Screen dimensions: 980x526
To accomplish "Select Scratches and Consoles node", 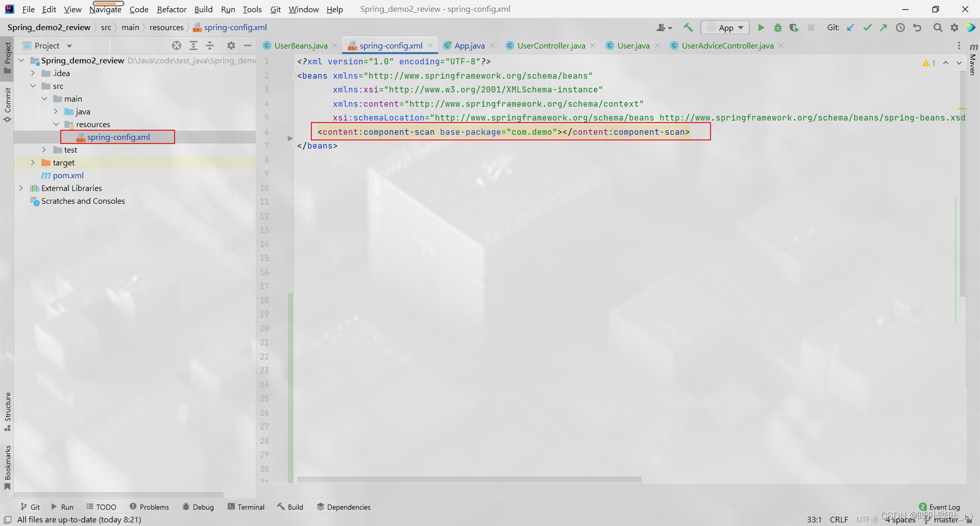I will pos(83,201).
